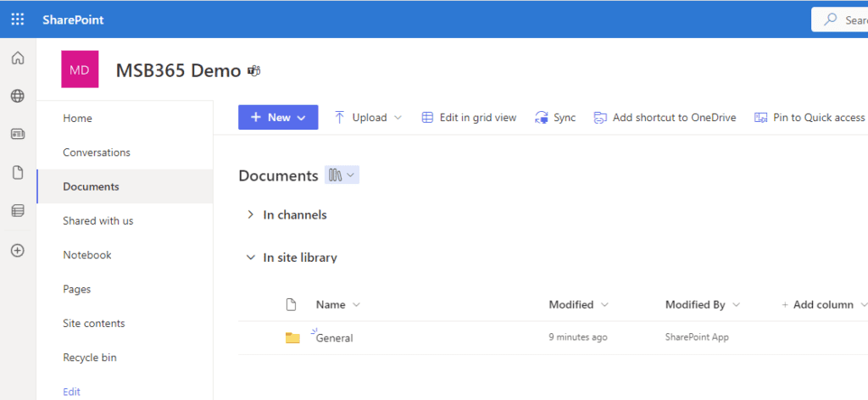
Task: Open the news feed icon in the app bar
Action: pos(18,135)
